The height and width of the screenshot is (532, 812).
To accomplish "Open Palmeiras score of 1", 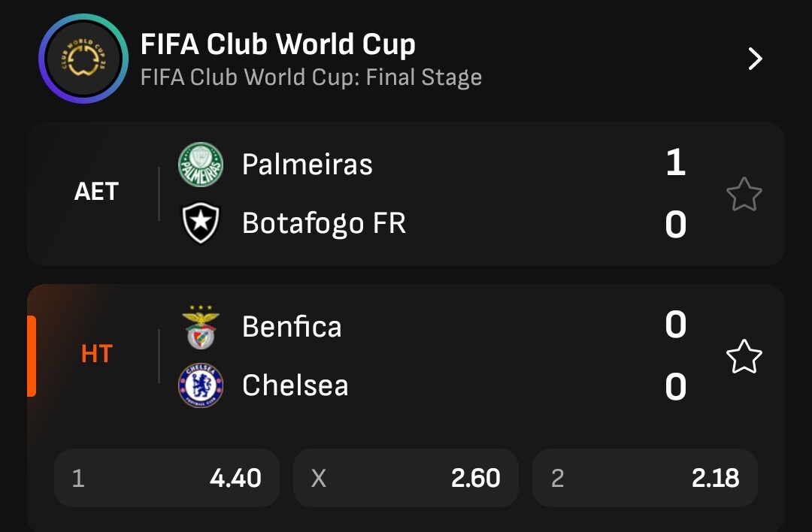I will coord(676,163).
